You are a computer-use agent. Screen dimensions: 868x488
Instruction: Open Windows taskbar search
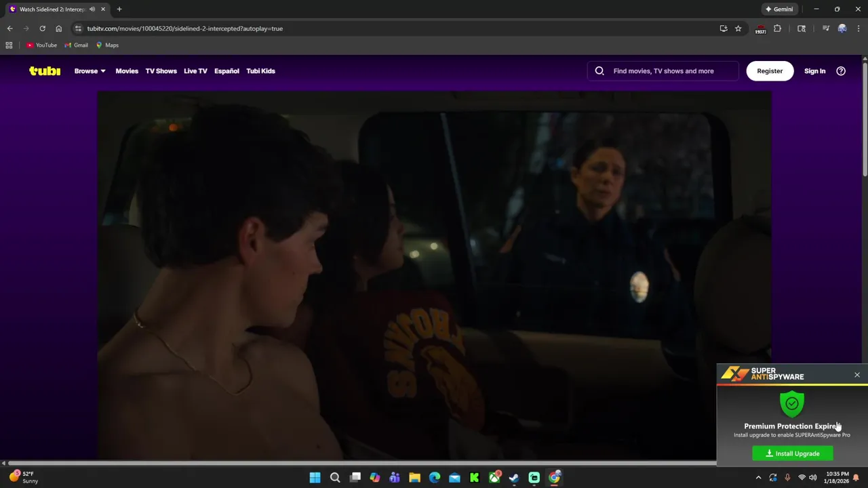pos(335,478)
